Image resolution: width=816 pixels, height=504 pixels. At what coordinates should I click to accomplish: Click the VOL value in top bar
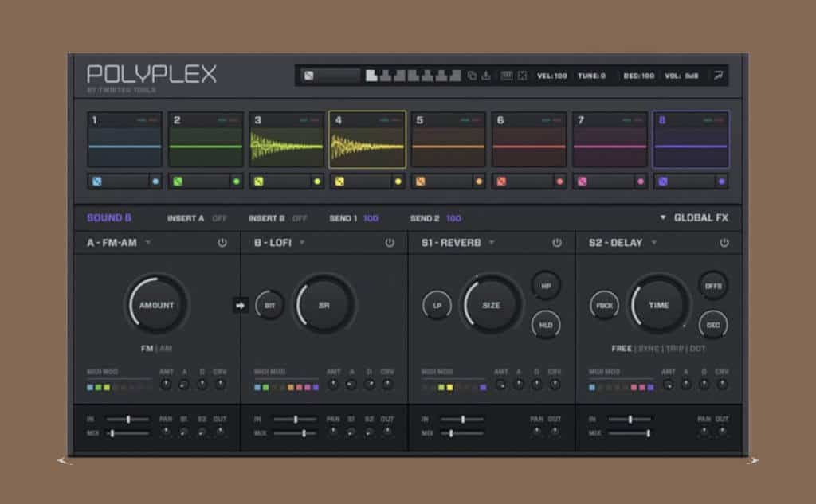[x=681, y=76]
